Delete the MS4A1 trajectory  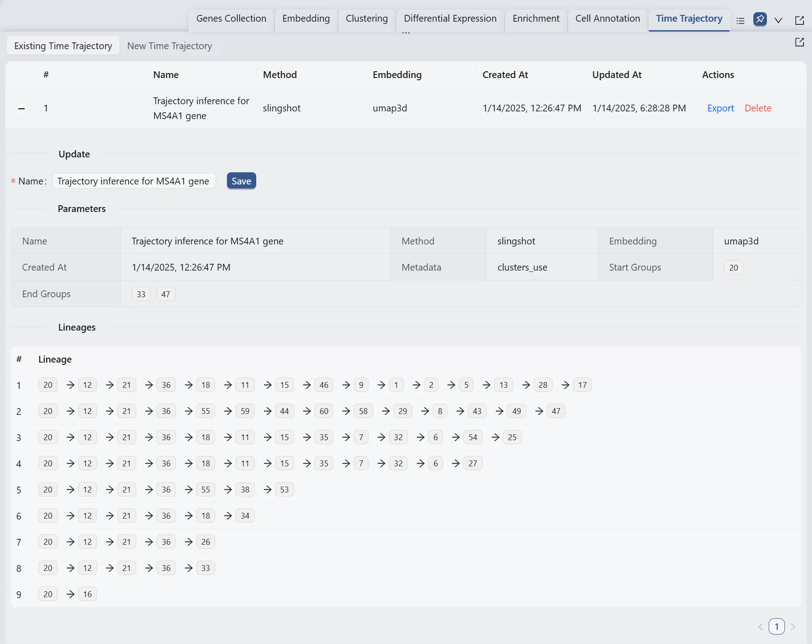pyautogui.click(x=757, y=108)
